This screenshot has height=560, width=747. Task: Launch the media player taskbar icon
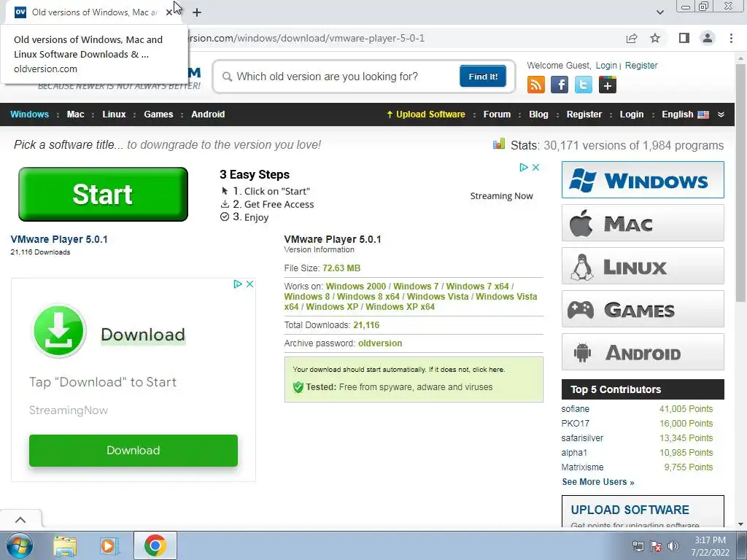pyautogui.click(x=109, y=545)
